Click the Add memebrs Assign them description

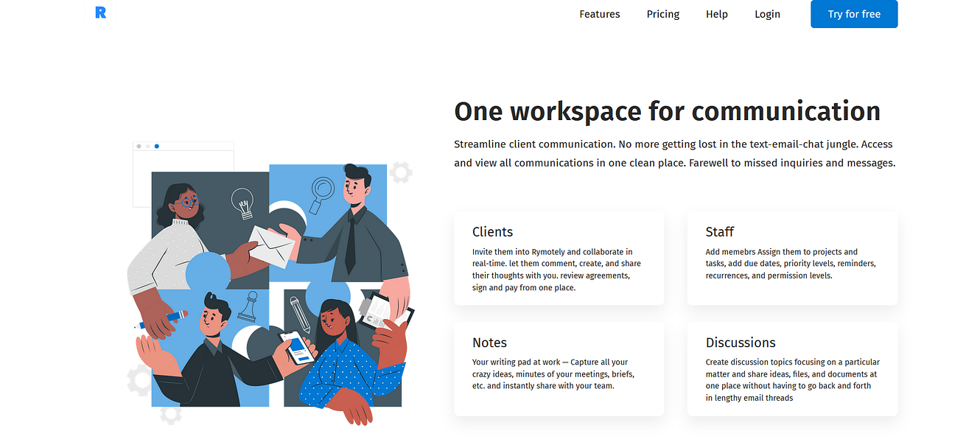pos(791,264)
